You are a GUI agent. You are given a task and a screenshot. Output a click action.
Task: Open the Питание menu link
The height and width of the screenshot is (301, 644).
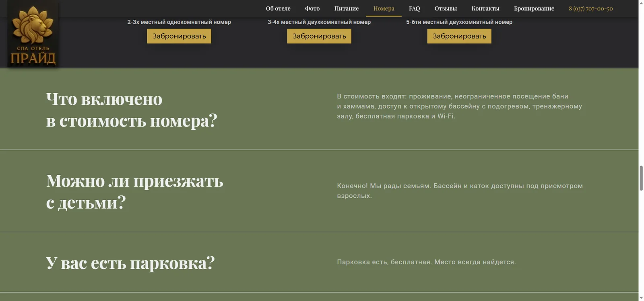[347, 8]
